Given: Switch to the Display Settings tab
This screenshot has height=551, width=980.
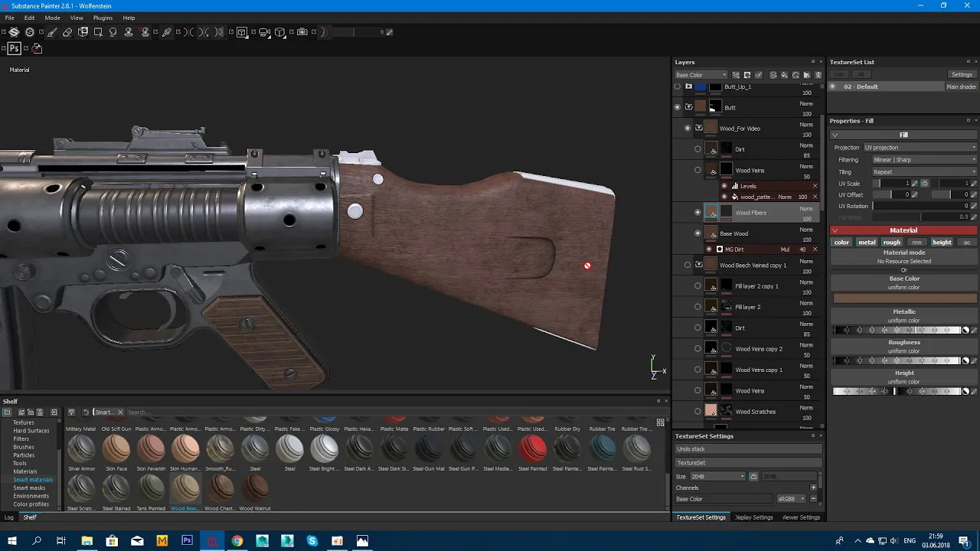Looking at the screenshot, I should (754, 517).
